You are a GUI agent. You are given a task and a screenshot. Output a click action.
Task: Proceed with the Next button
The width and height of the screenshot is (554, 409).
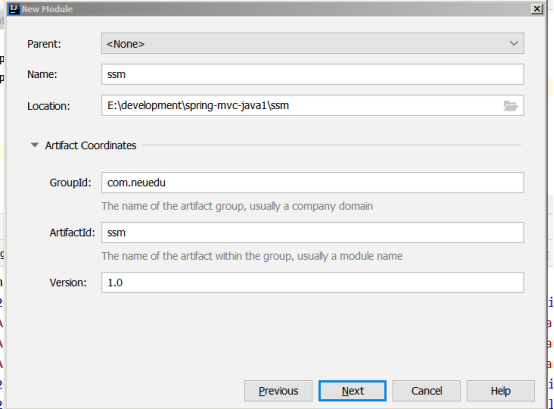353,391
